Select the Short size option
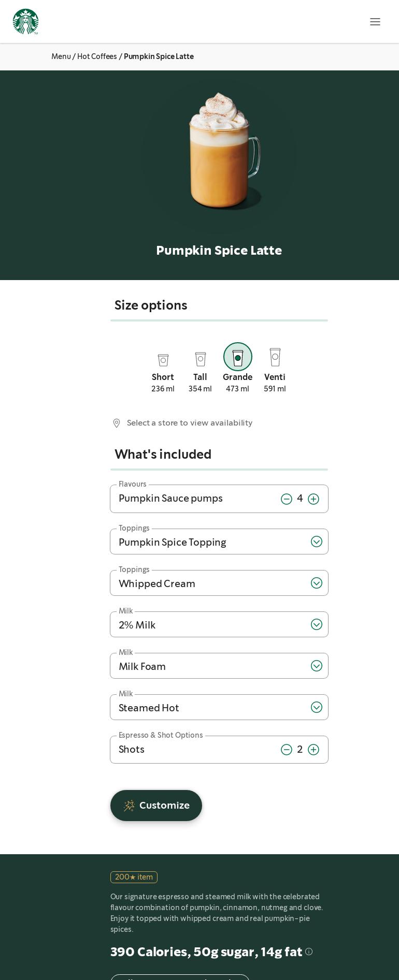 tap(163, 360)
